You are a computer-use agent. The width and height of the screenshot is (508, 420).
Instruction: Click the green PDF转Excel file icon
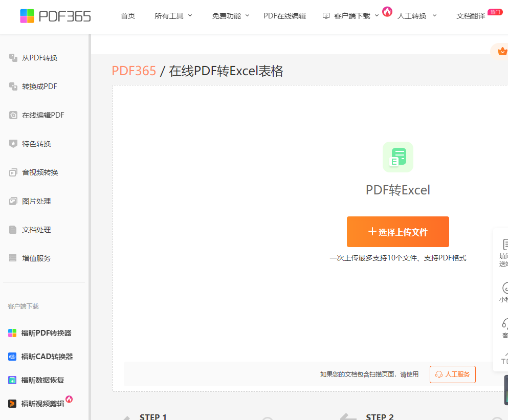[x=398, y=157]
